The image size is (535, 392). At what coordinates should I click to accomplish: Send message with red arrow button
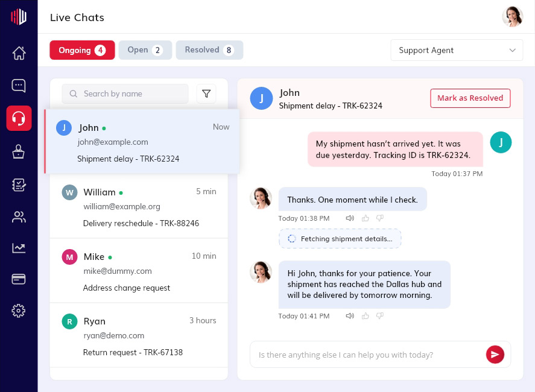495,355
